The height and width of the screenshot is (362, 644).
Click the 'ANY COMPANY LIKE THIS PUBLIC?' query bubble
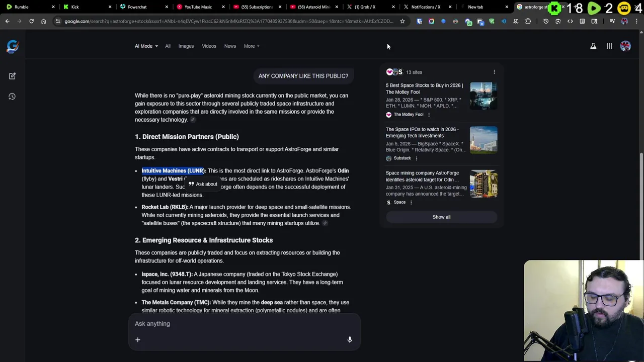pos(303,76)
